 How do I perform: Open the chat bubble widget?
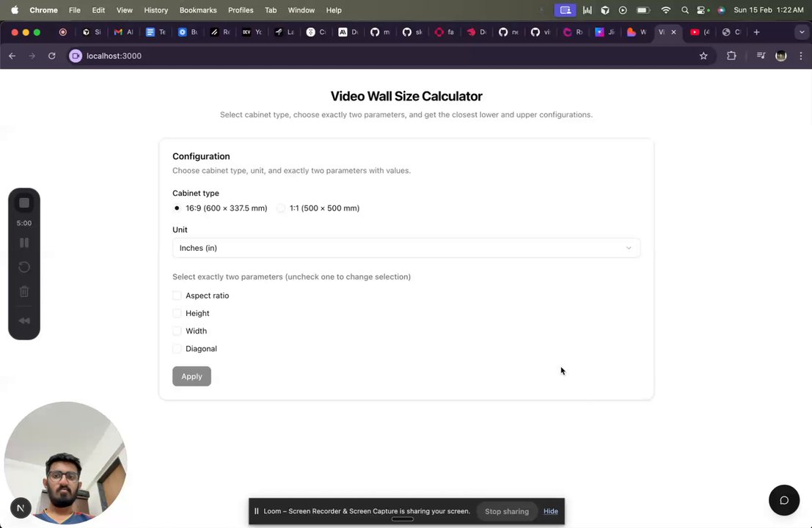click(x=783, y=500)
